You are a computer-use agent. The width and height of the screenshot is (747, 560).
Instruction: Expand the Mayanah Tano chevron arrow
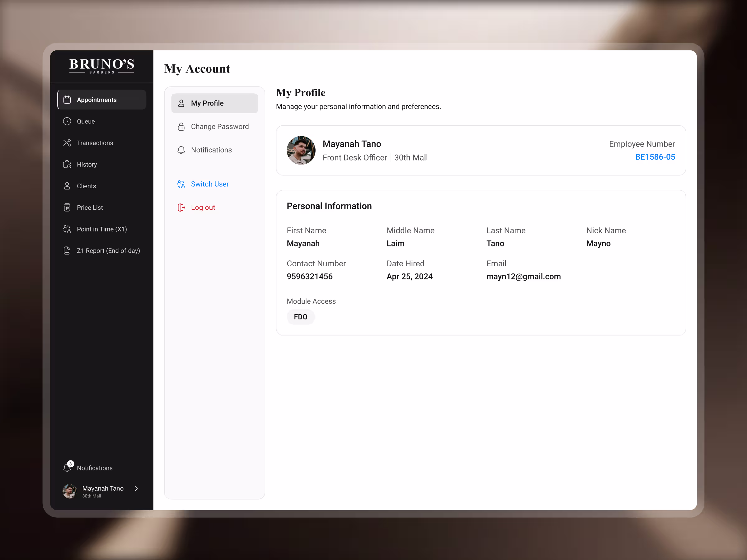click(x=136, y=489)
